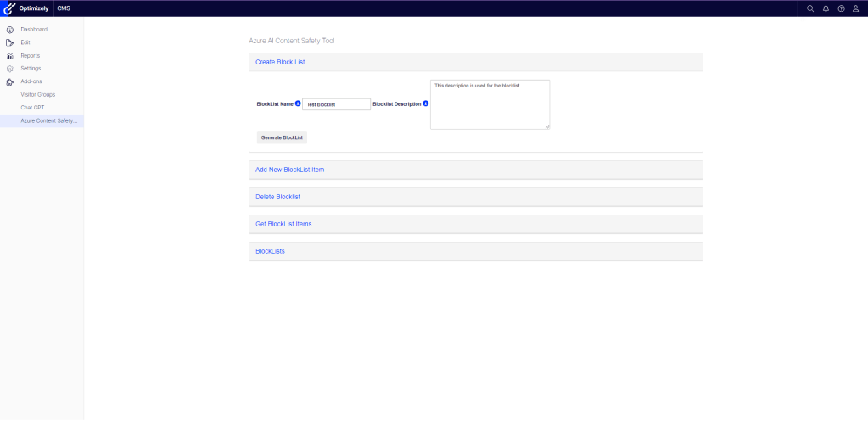Click the textarea resize handle corner
Screen dimensions: 868x436
point(547,126)
